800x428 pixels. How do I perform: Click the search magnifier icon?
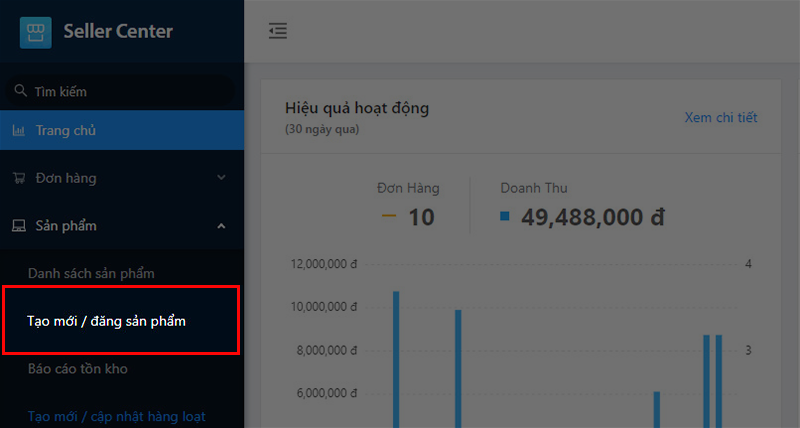click(20, 91)
